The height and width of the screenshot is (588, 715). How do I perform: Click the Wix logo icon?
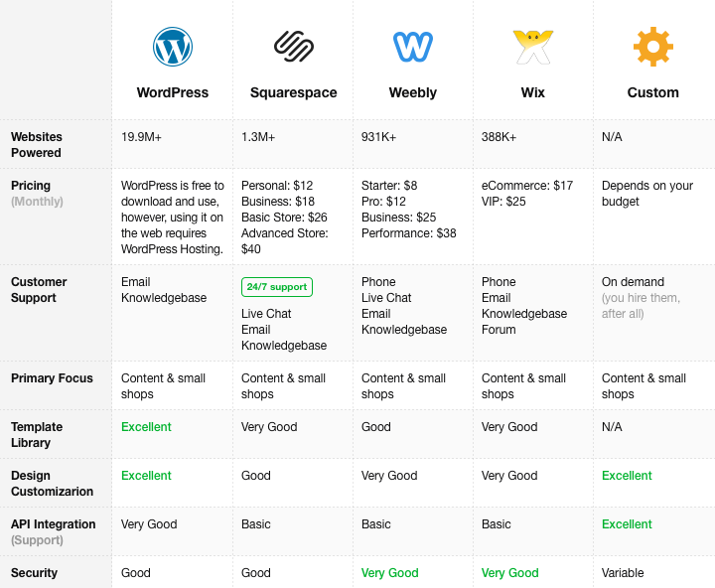click(532, 47)
